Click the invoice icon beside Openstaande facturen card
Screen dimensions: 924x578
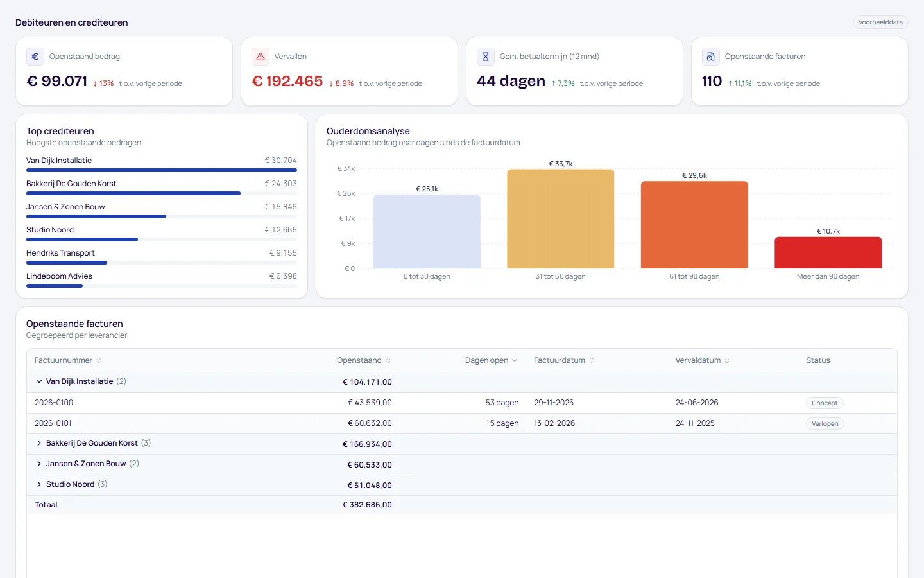711,57
